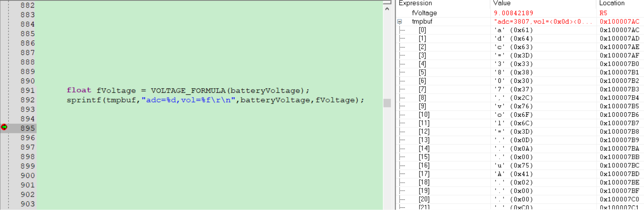The height and width of the screenshot is (211, 644).
Task: Select watch element [4]
Action: point(422,64)
